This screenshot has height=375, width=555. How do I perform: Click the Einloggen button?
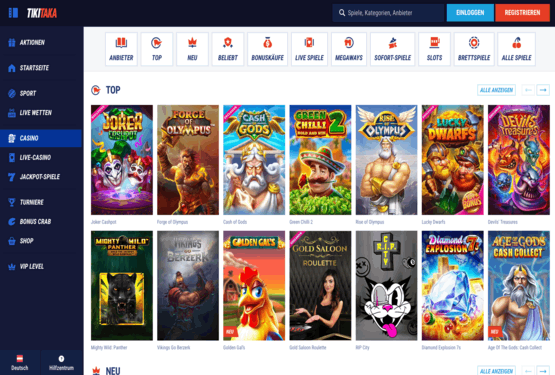pyautogui.click(x=470, y=13)
